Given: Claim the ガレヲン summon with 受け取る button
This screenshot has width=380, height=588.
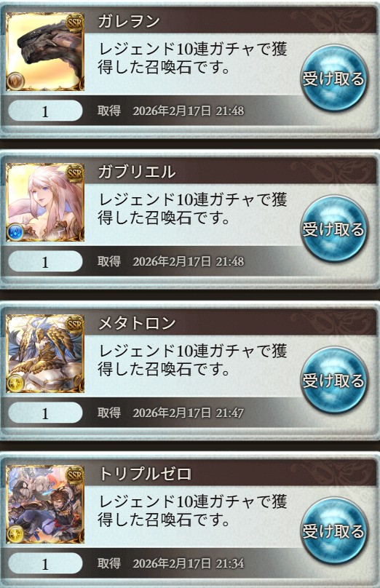Looking at the screenshot, I should [x=333, y=79].
